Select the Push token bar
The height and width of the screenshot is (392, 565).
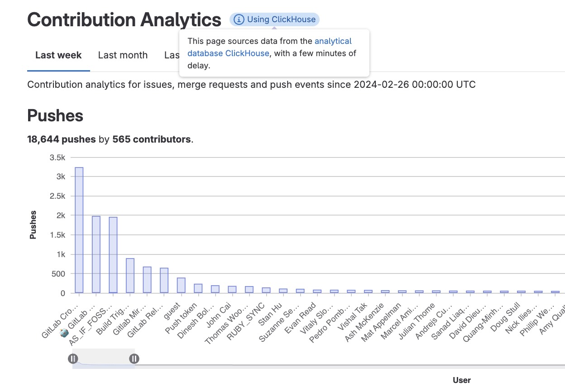[x=198, y=287]
